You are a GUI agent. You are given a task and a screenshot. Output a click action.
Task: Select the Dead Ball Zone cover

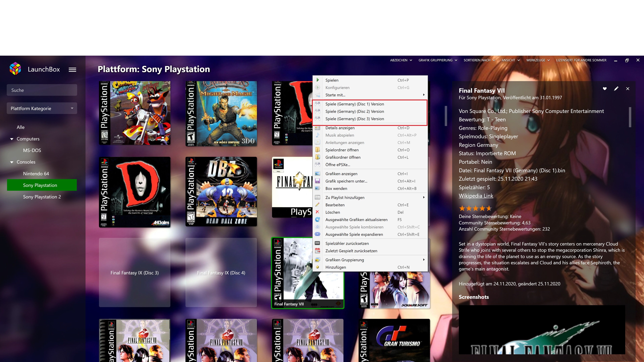221,192
